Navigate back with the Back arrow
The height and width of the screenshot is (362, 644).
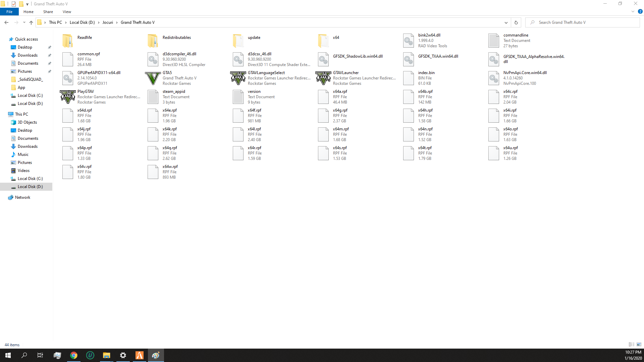coord(6,22)
